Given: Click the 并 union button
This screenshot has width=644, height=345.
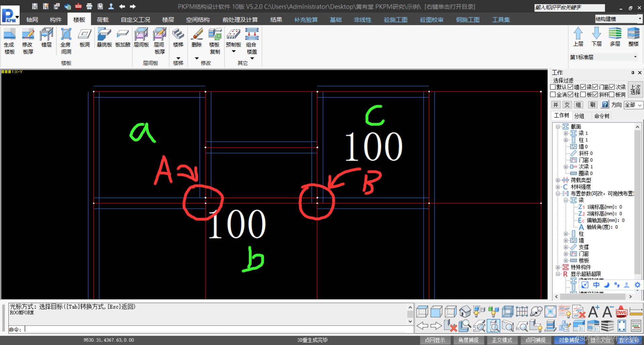Looking at the screenshot, I should point(556,105).
